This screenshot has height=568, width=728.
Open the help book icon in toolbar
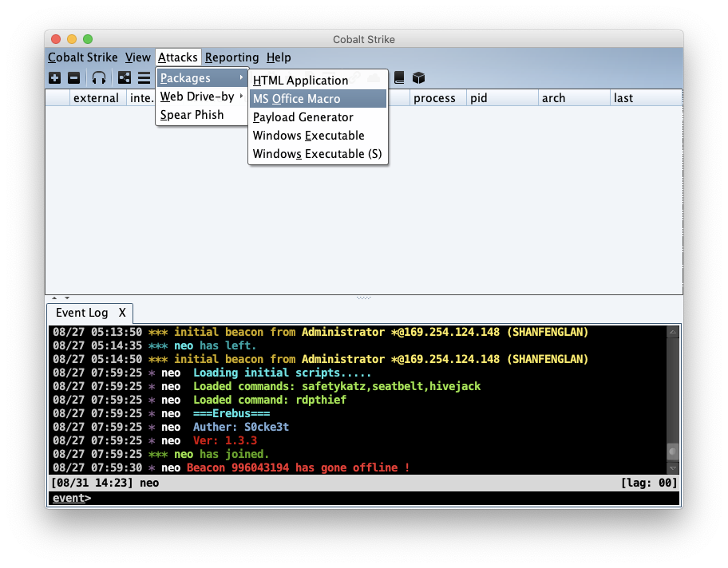click(x=399, y=77)
